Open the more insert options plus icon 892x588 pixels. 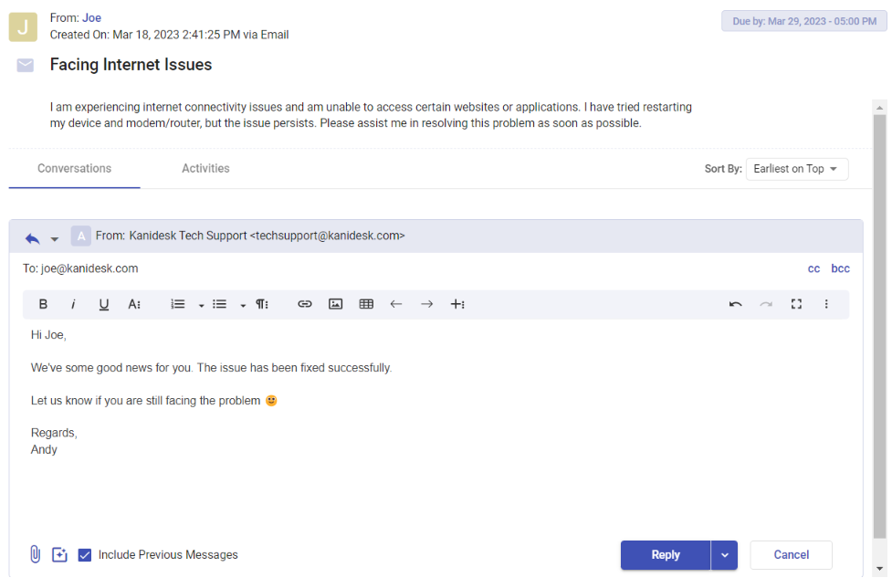tap(458, 304)
